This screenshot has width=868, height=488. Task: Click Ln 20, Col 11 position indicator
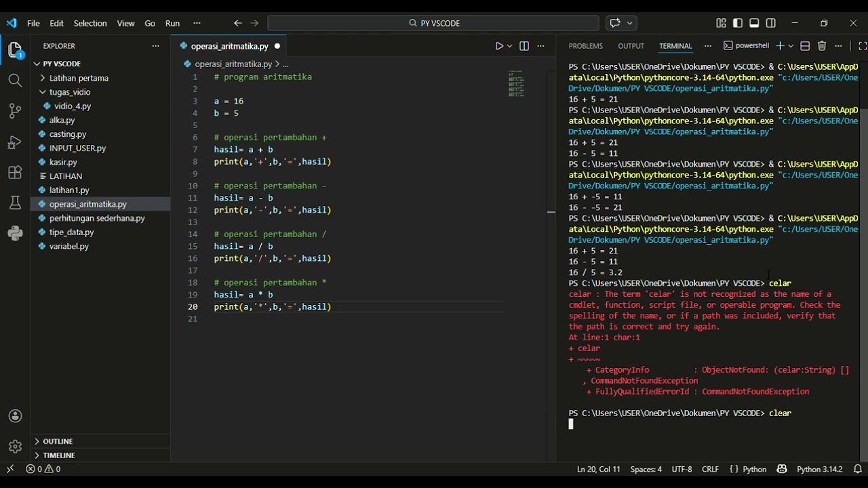point(598,469)
